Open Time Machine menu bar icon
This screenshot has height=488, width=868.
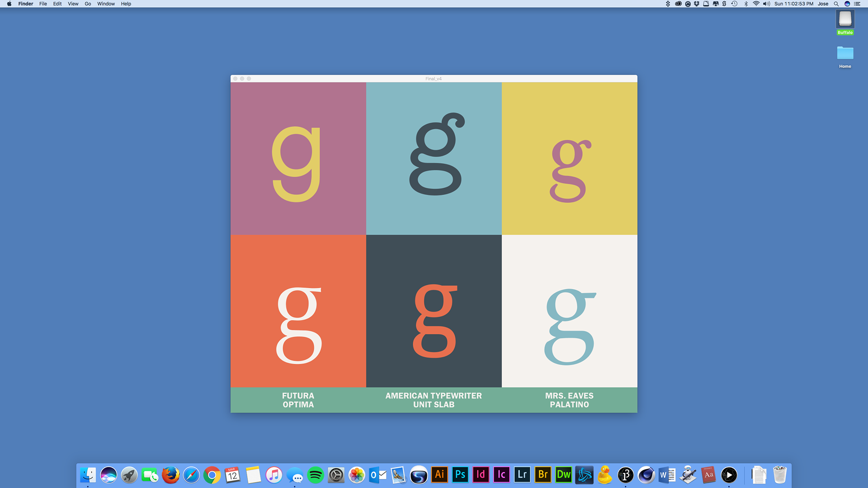(x=734, y=4)
